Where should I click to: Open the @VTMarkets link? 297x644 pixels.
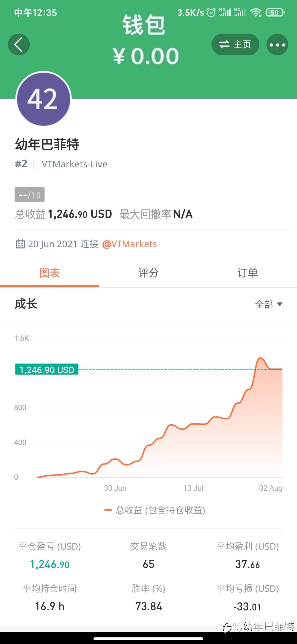pos(129,244)
